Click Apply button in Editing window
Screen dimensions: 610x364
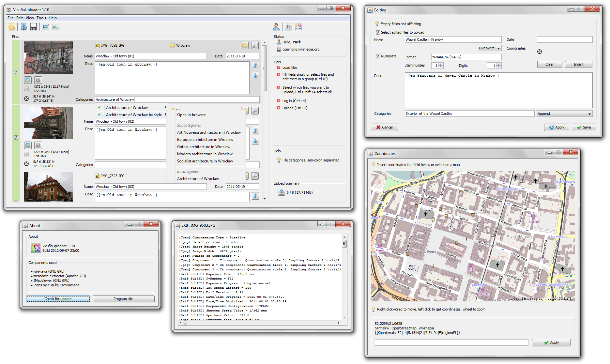[557, 127]
